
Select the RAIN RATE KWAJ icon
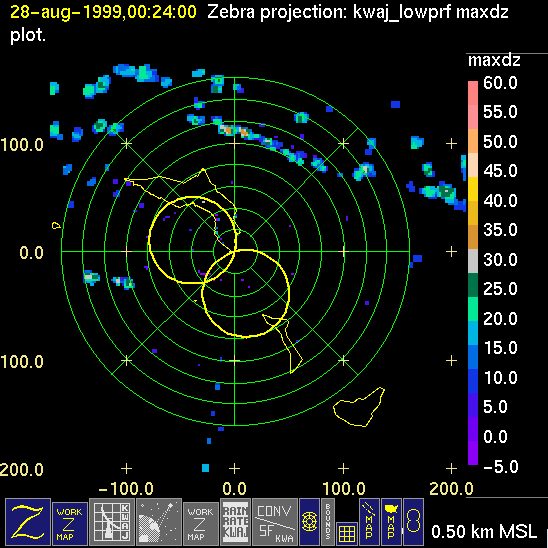point(235,522)
